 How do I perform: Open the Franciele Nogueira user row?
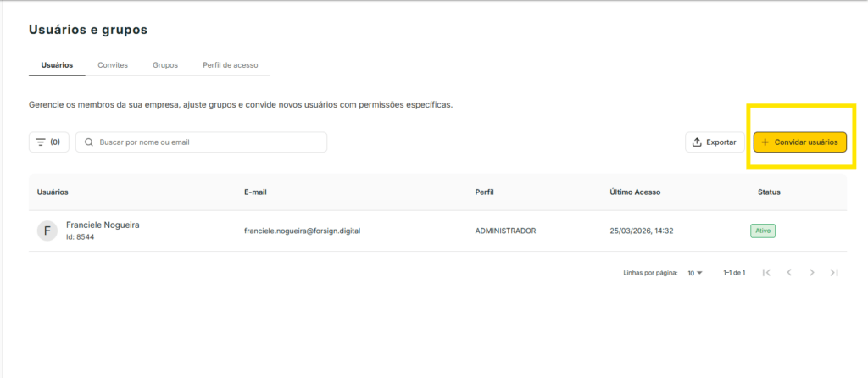tap(103, 225)
